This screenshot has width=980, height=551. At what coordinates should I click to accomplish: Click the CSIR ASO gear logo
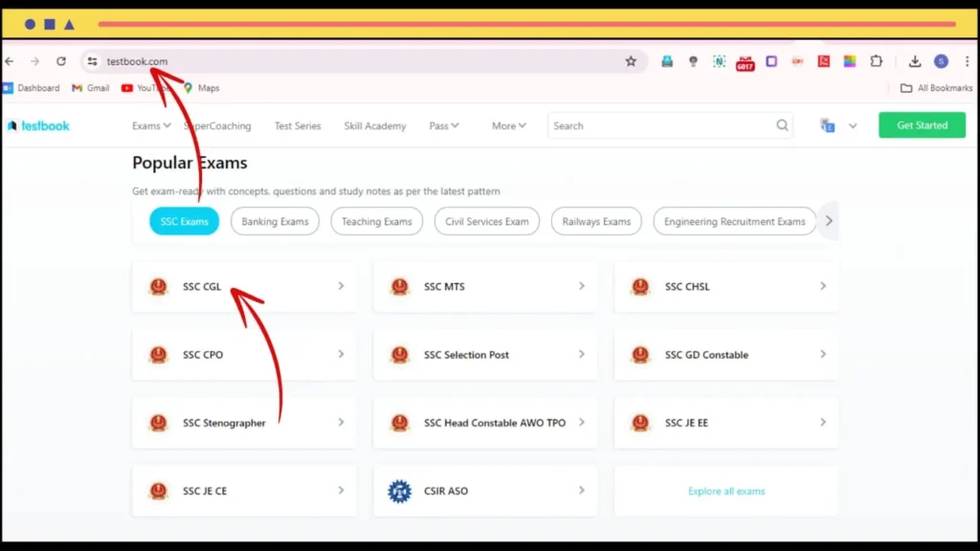399,491
